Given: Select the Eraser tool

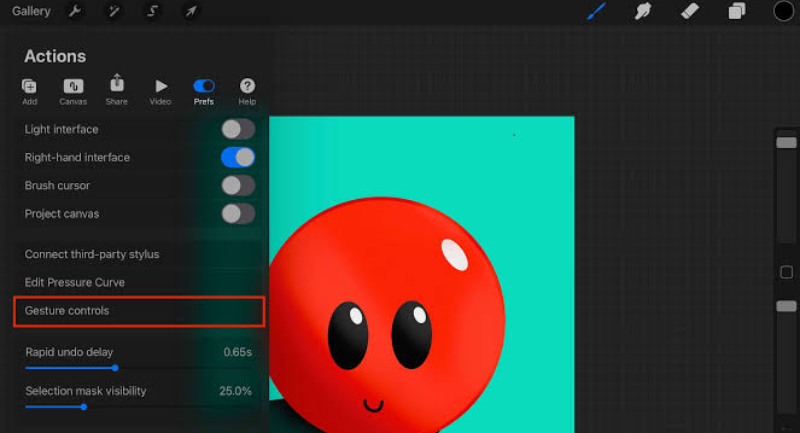Looking at the screenshot, I should (690, 12).
